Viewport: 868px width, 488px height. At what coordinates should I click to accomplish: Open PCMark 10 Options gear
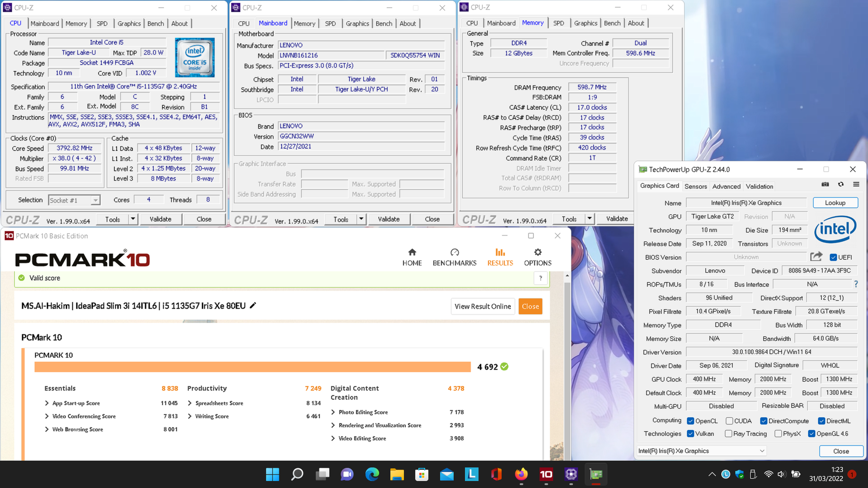[538, 257]
